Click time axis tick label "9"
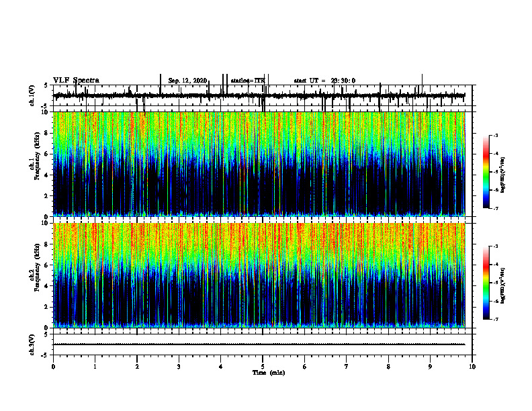 [430, 367]
